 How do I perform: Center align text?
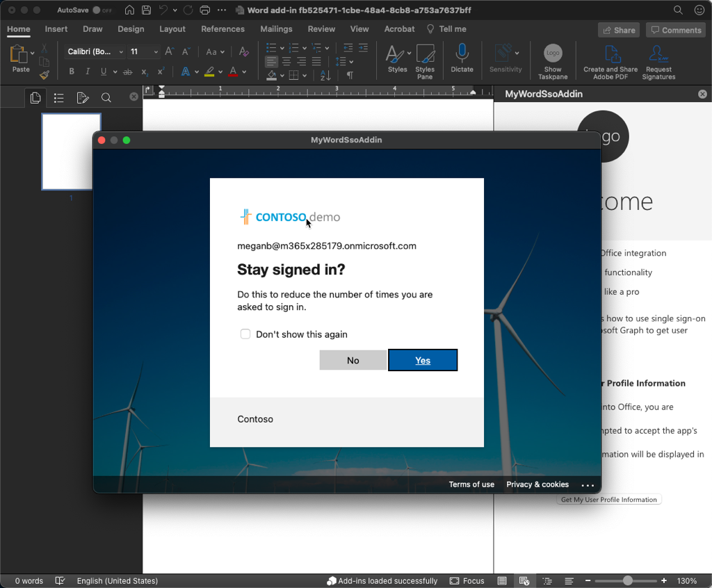click(x=286, y=61)
